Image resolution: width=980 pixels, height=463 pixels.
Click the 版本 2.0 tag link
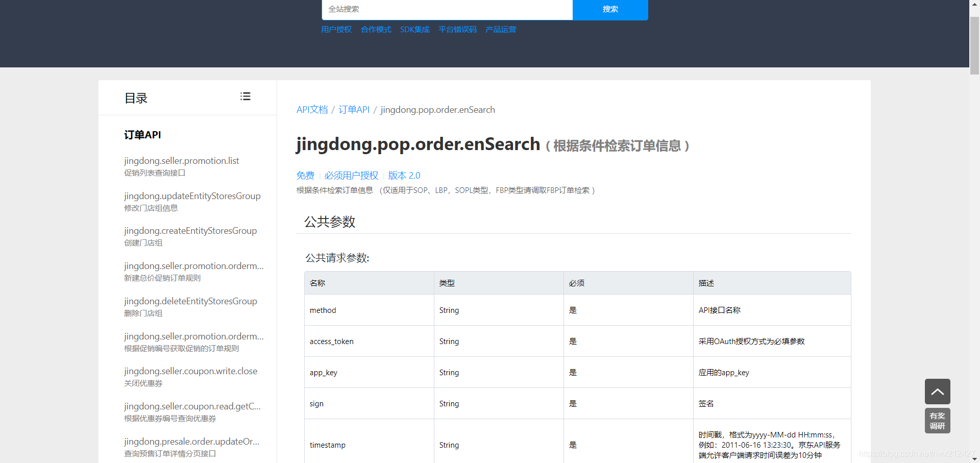coord(404,176)
